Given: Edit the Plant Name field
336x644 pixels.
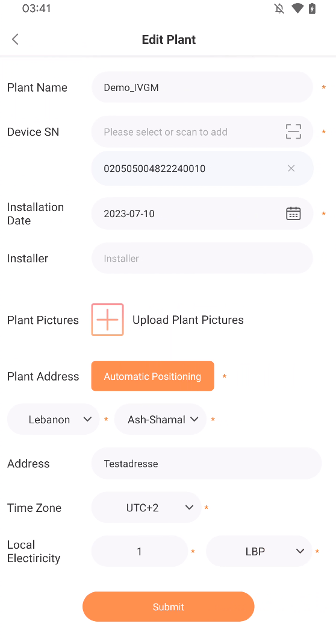Looking at the screenshot, I should 202,87.
